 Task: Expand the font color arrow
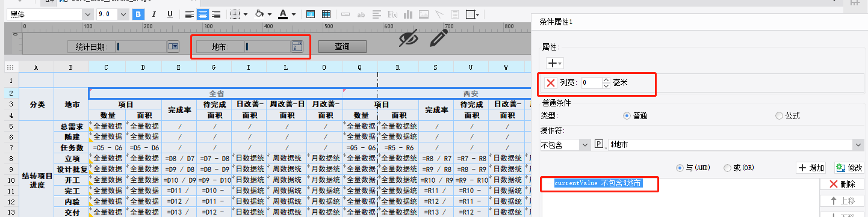pyautogui.click(x=293, y=14)
